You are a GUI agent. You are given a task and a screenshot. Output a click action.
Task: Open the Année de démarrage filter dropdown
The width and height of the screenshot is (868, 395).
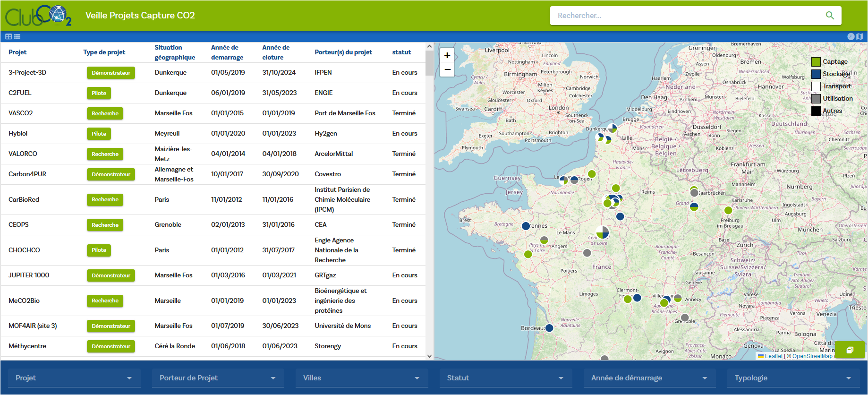pyautogui.click(x=650, y=378)
